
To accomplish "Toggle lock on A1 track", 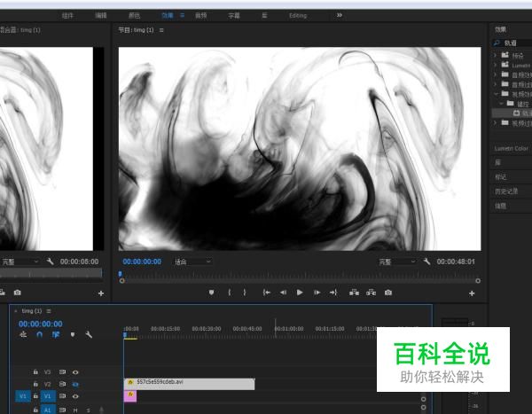I will point(35,410).
